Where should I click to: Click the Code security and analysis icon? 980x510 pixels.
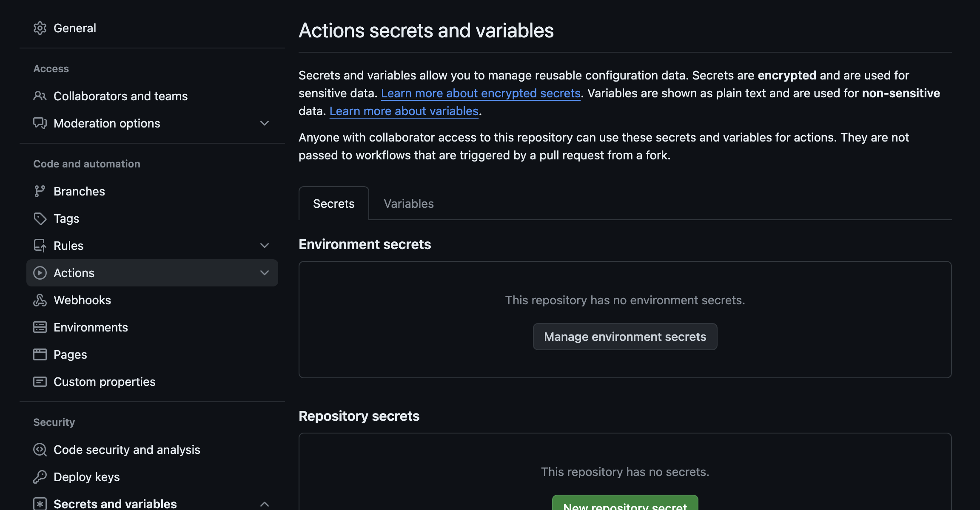40,450
